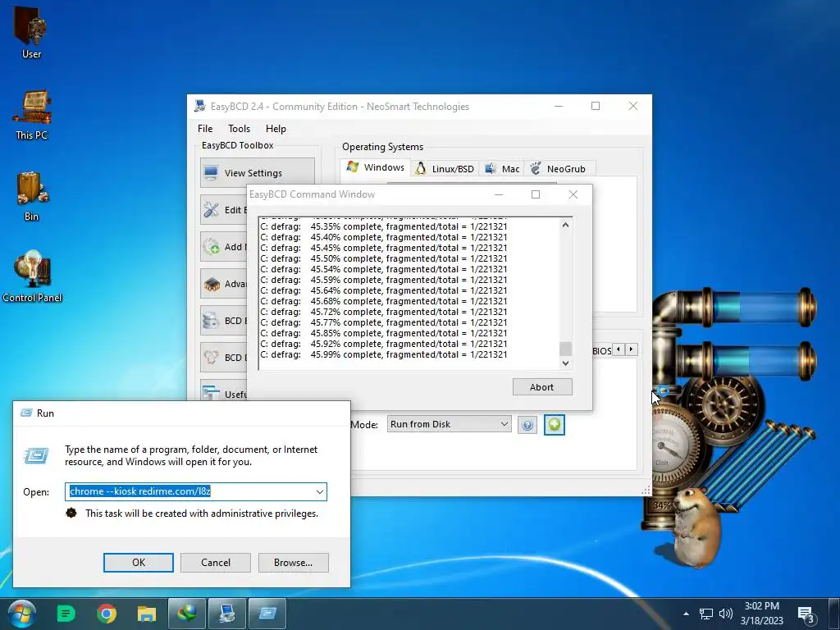Open the Tools menu in EasyBCD

click(x=239, y=129)
